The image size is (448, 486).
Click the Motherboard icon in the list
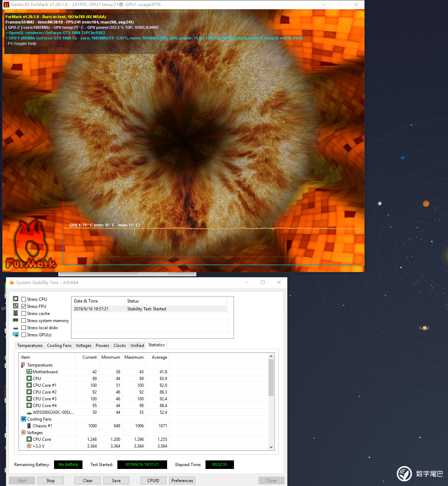(29, 372)
